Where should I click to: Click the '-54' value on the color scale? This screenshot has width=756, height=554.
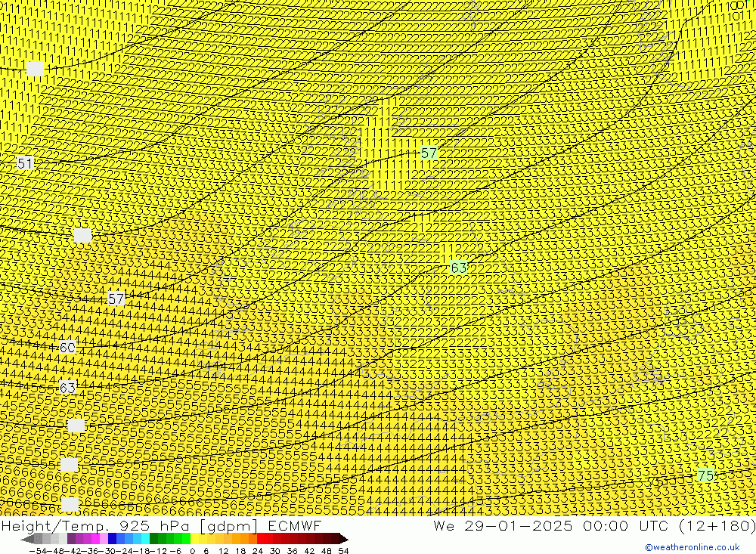click(x=38, y=551)
